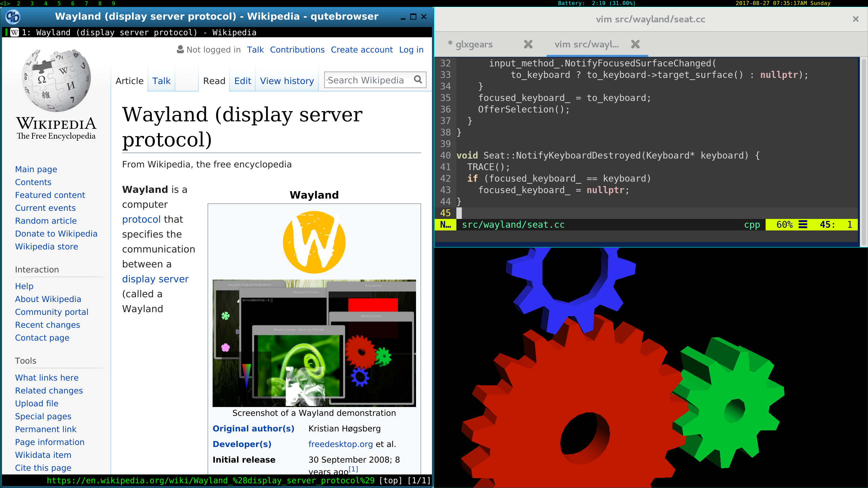Click the Read toggle on Wikipedia

click(213, 81)
